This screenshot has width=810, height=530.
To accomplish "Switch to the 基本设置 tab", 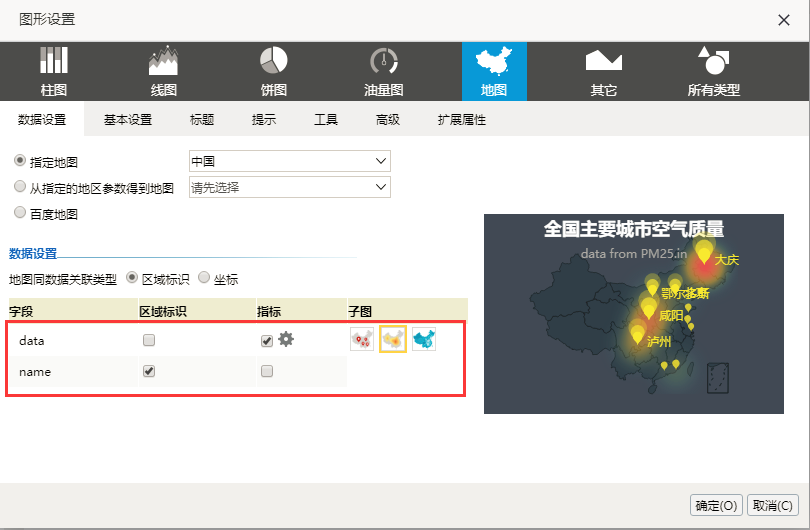I will pos(128,120).
